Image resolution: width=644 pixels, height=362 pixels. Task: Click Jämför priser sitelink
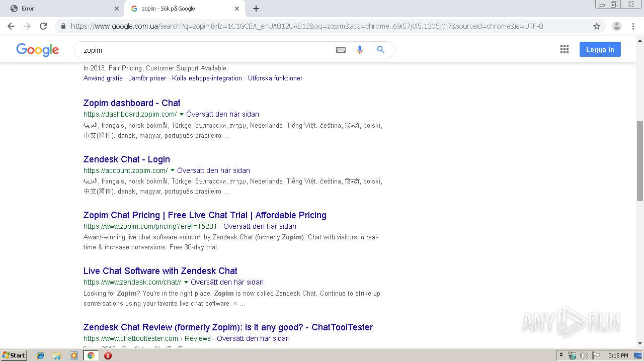point(147,78)
